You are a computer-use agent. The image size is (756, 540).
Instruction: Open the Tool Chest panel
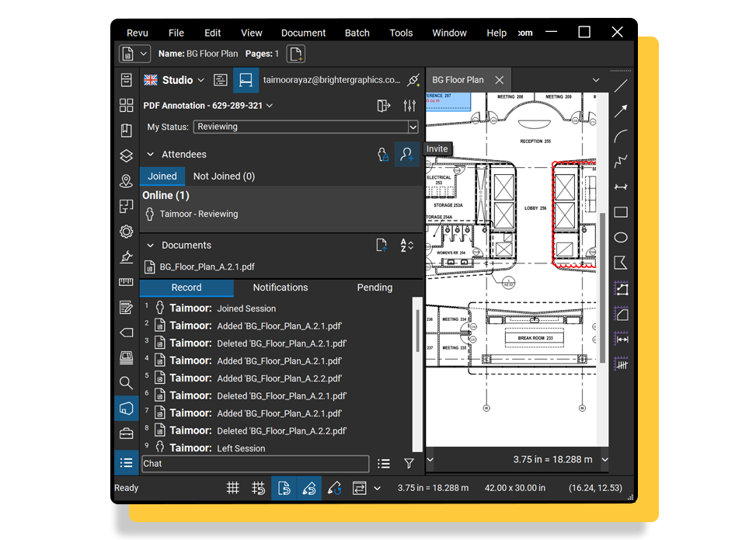tap(126, 433)
